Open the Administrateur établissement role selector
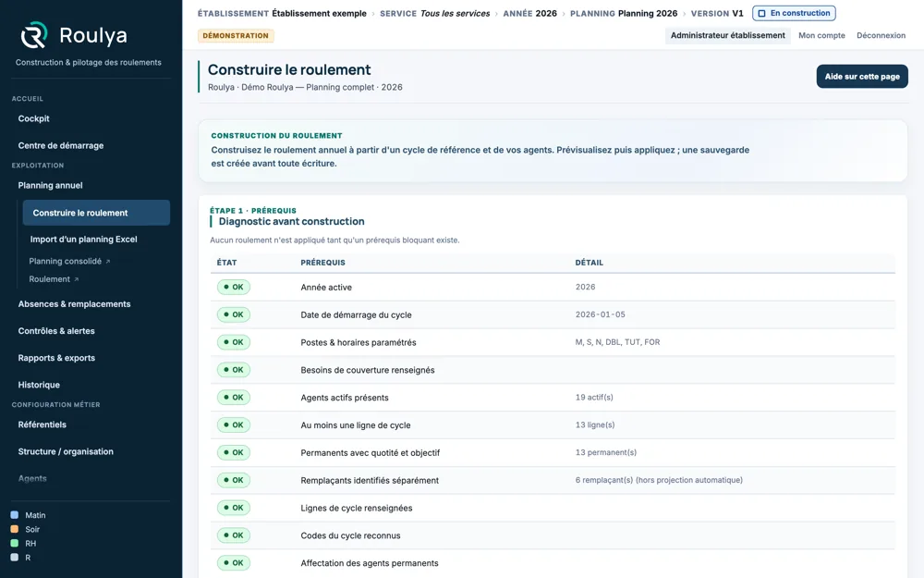Image resolution: width=924 pixels, height=578 pixels. 728,35
